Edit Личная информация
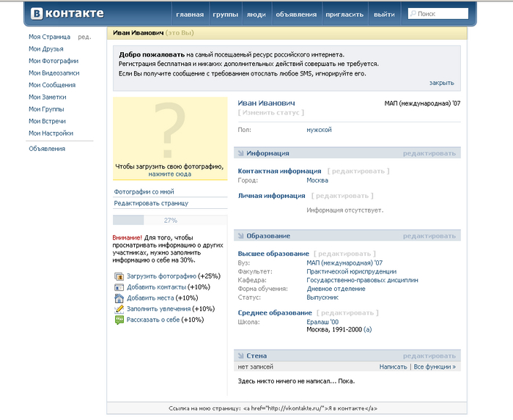Viewport: 513px width, 420px height. pyautogui.click(x=342, y=196)
